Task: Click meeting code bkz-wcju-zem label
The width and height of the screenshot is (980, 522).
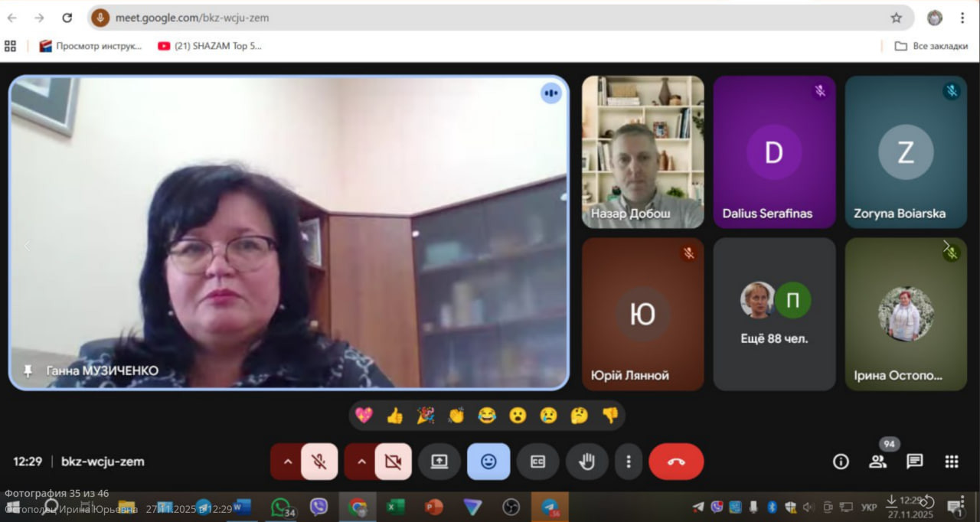Action: [103, 462]
